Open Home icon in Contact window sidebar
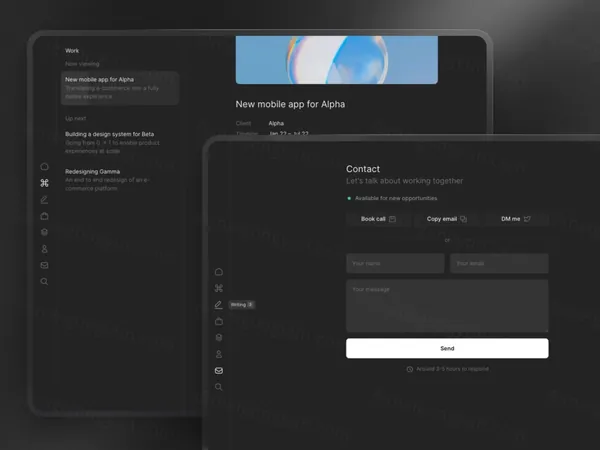The width and height of the screenshot is (600, 450). [219, 271]
